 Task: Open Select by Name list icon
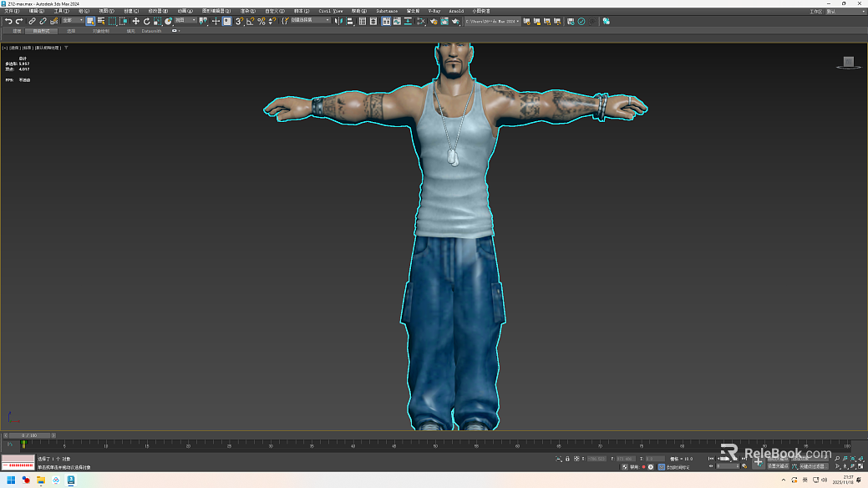pyautogui.click(x=101, y=21)
